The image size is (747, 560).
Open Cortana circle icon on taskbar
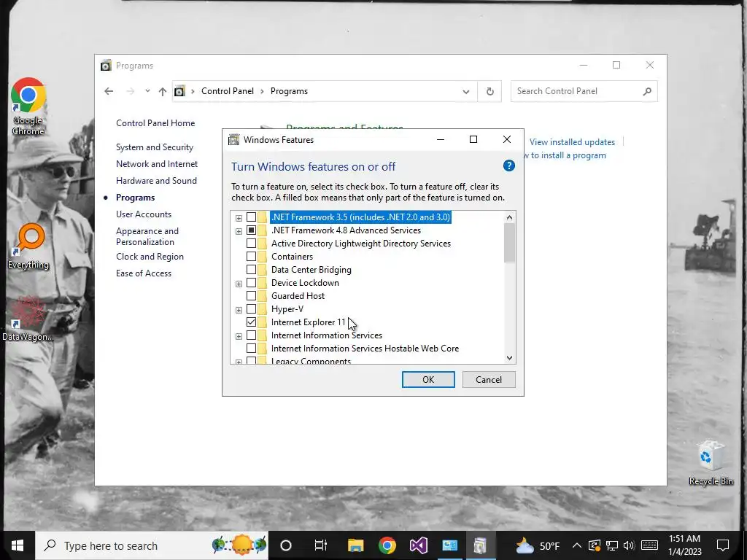coord(286,545)
